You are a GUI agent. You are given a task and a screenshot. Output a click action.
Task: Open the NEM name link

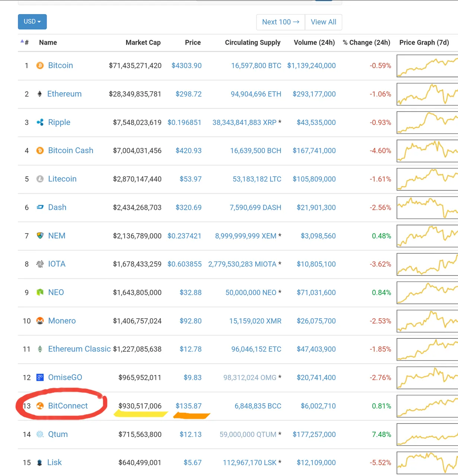pyautogui.click(x=57, y=236)
